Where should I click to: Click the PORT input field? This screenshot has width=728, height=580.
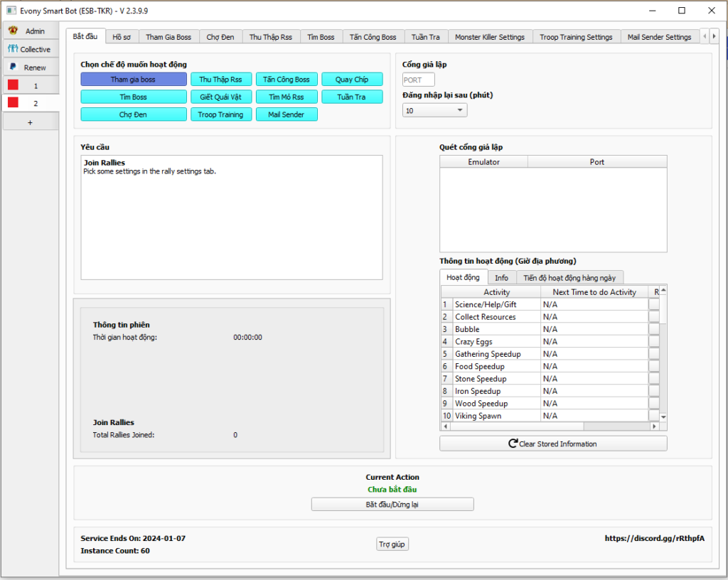[x=418, y=80]
